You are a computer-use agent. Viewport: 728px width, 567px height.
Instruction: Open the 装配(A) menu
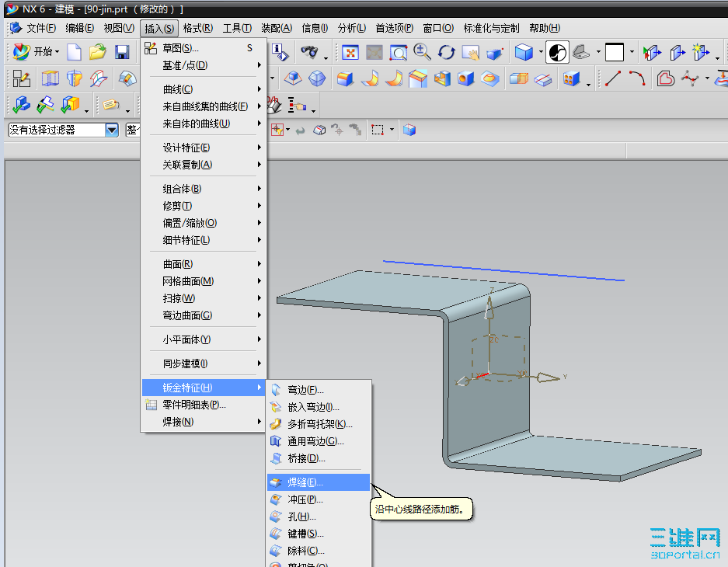[277, 28]
